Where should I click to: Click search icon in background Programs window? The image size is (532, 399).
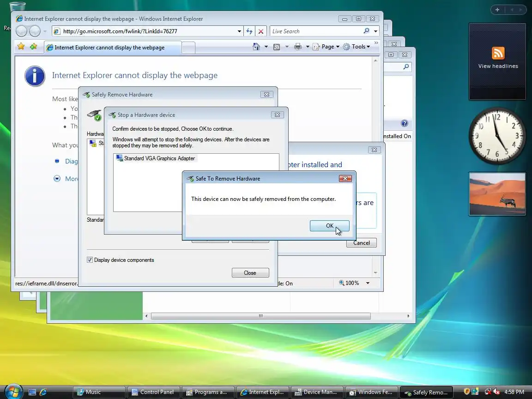point(406,67)
